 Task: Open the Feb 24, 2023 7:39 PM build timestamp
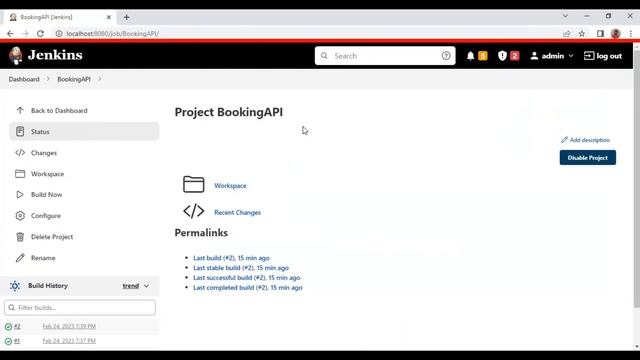tap(69, 327)
